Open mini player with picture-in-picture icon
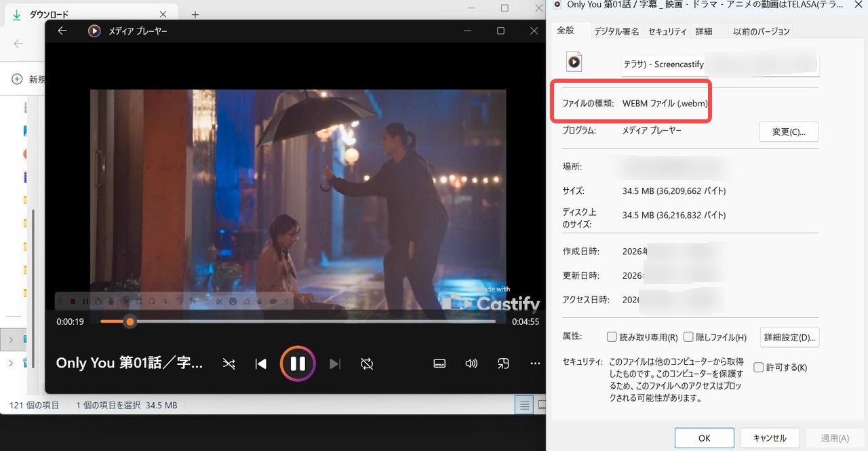Viewport: 868px width, 451px height. pos(503,364)
